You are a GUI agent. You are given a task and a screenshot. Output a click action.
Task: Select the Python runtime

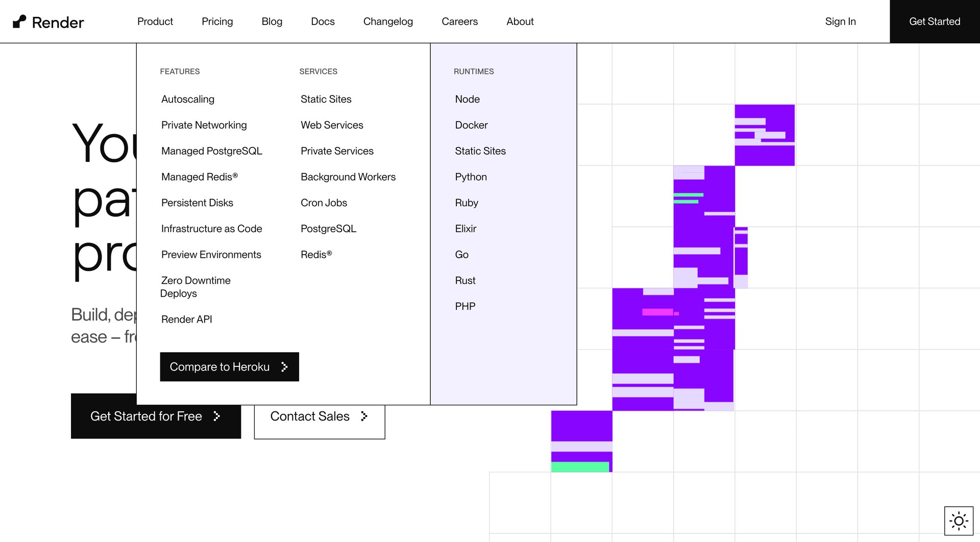tap(471, 177)
